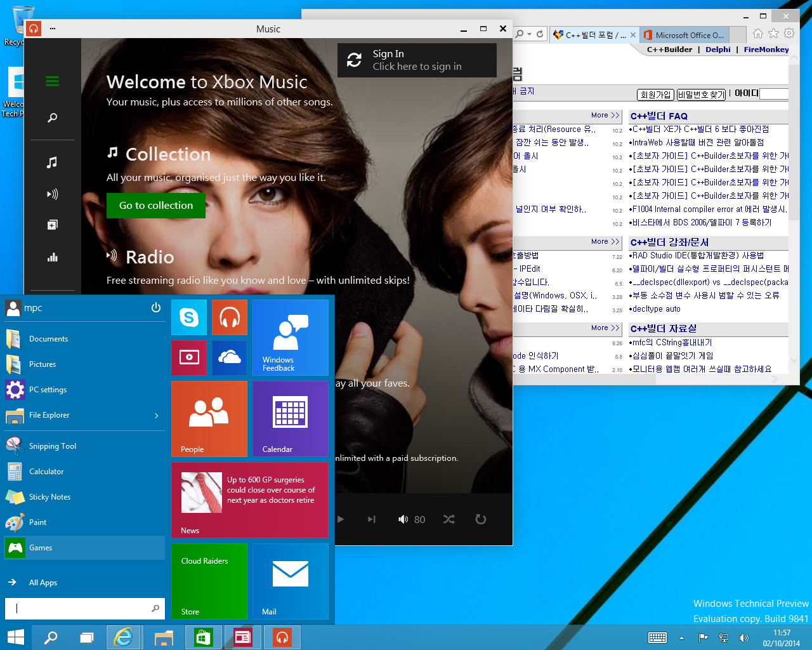The width and height of the screenshot is (812, 650).
Task: Open Radio icon in Music sidebar
Action: [x=53, y=194]
